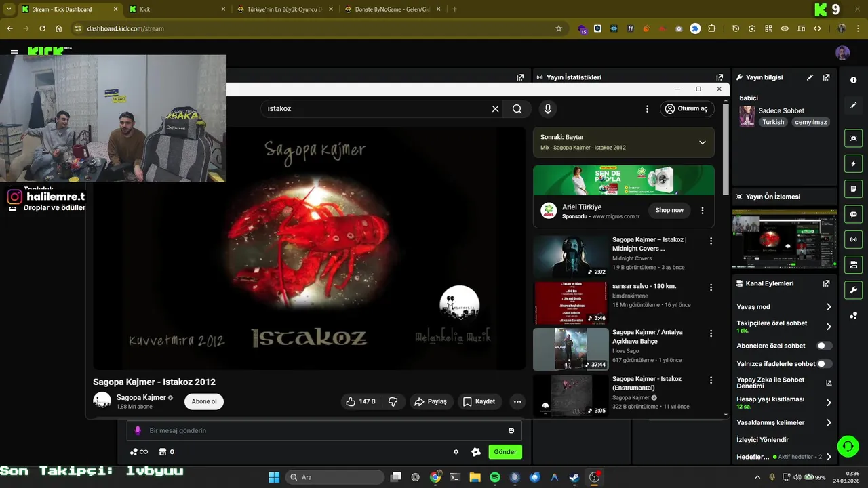The image size is (868, 488).
Task: Open options for sansar salvo video
Action: click(711, 287)
